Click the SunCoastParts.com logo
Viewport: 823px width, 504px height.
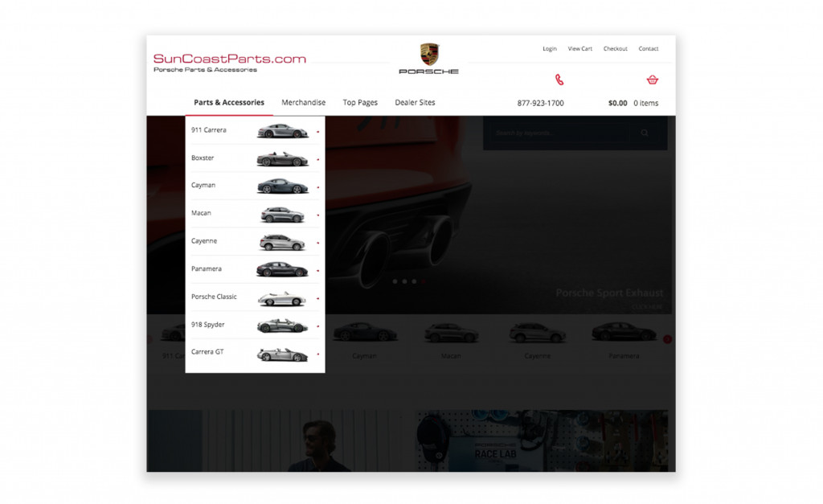click(x=228, y=58)
